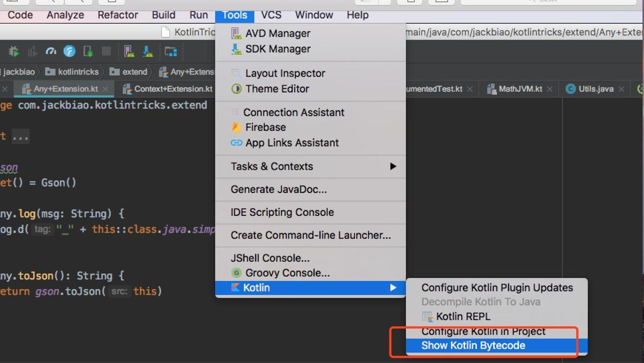Open the VCS menu
This screenshot has height=363, width=644.
pyautogui.click(x=271, y=15)
